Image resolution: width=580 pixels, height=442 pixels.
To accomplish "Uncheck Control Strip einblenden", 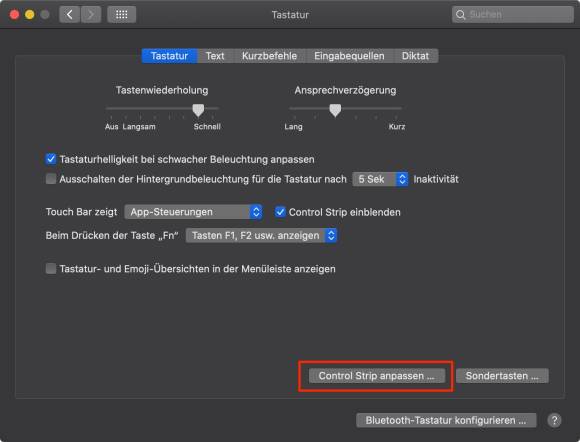I will [x=280, y=212].
